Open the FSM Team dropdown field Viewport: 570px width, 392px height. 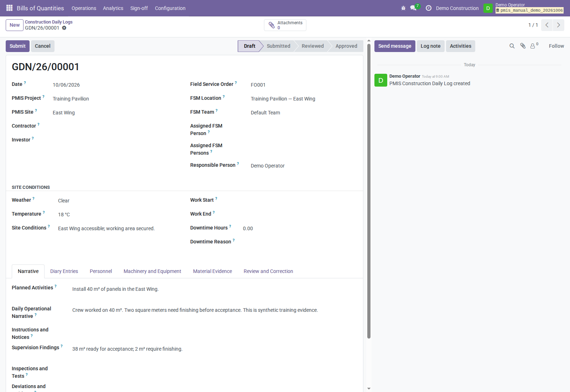click(x=304, y=113)
